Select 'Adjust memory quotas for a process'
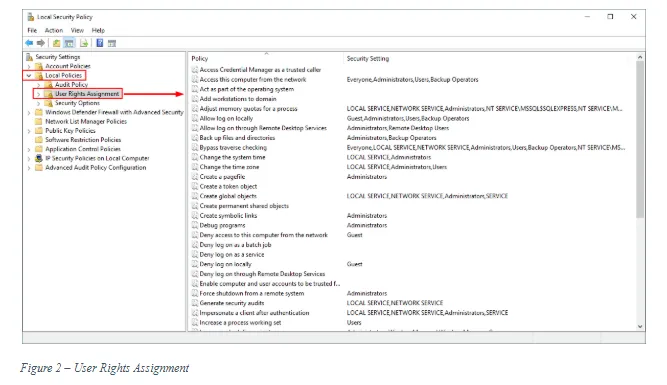 tap(248, 109)
